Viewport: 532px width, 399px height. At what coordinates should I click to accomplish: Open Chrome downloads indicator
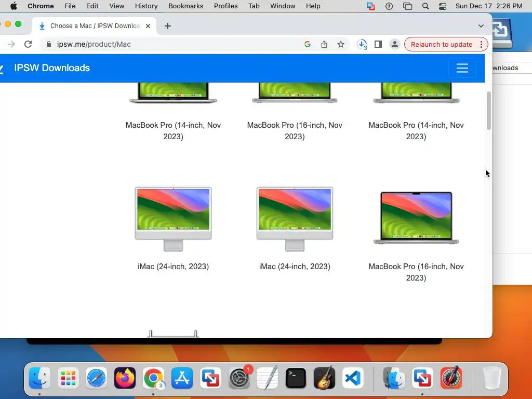tap(362, 44)
